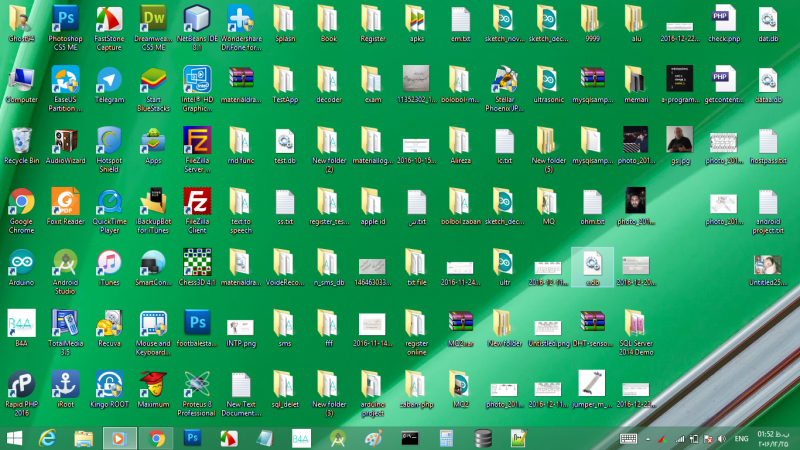Open EaseUS Partition shortcut
This screenshot has width=800, height=450.
click(65, 89)
